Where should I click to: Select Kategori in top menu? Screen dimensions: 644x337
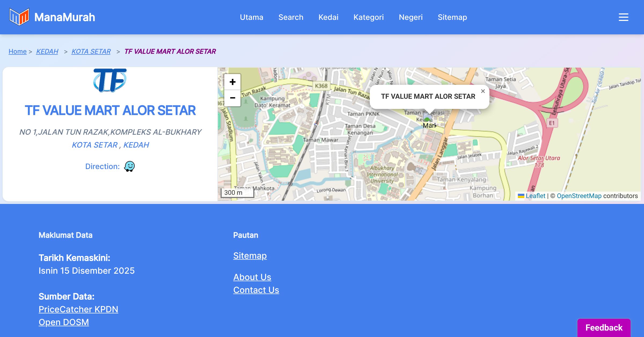coord(368,17)
